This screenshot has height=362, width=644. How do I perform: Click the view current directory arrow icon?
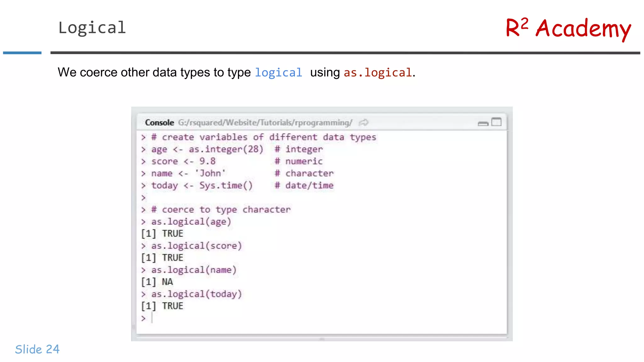pyautogui.click(x=364, y=123)
